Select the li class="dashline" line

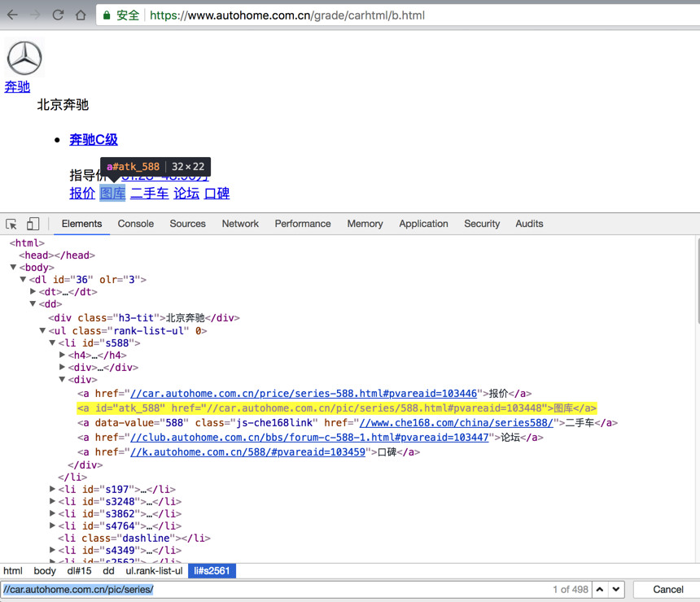click(134, 539)
